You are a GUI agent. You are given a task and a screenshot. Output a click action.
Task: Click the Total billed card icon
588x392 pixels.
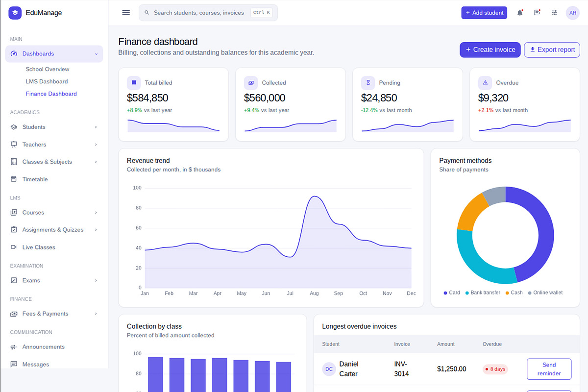(134, 83)
